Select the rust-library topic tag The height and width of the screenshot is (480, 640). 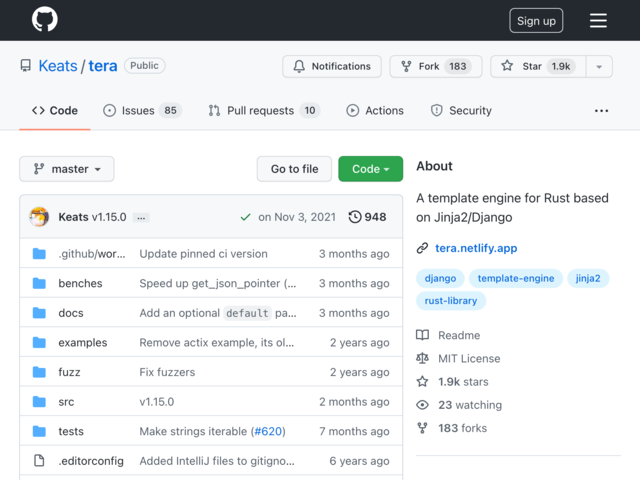[x=451, y=301]
